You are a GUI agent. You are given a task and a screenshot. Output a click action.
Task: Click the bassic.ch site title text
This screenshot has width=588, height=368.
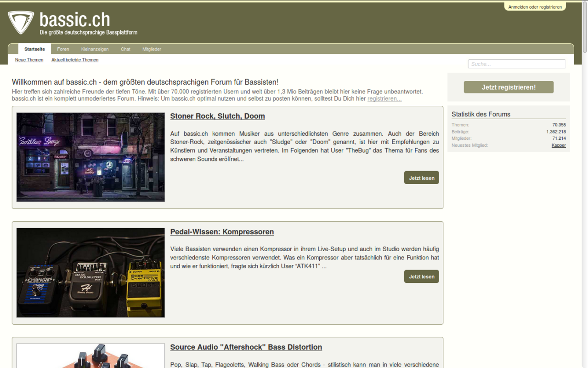pyautogui.click(x=75, y=19)
